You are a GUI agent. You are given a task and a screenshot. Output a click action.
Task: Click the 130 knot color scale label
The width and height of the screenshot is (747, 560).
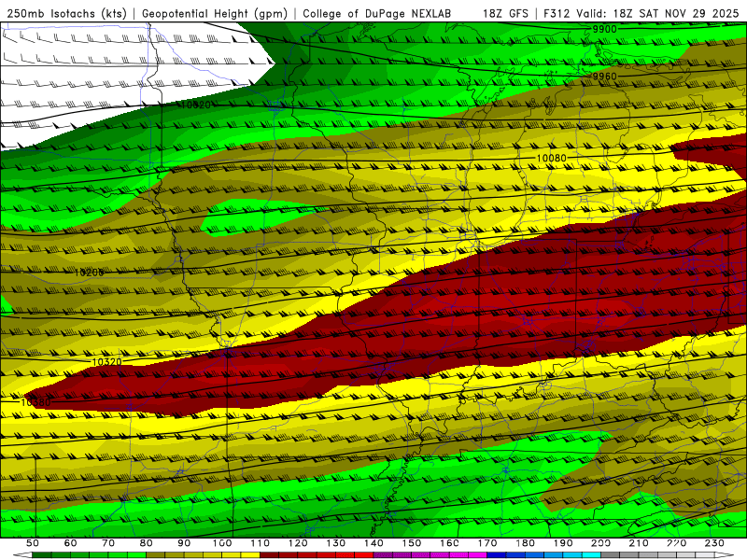click(336, 543)
